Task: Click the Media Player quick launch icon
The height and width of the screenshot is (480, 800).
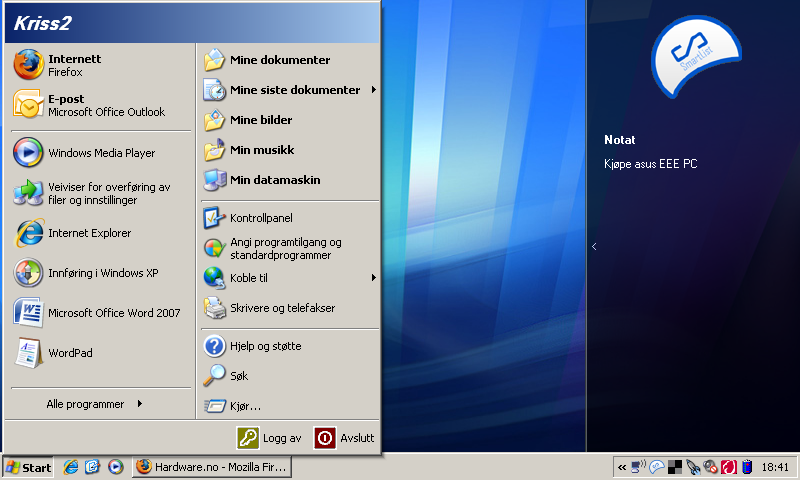Action: tap(115, 467)
